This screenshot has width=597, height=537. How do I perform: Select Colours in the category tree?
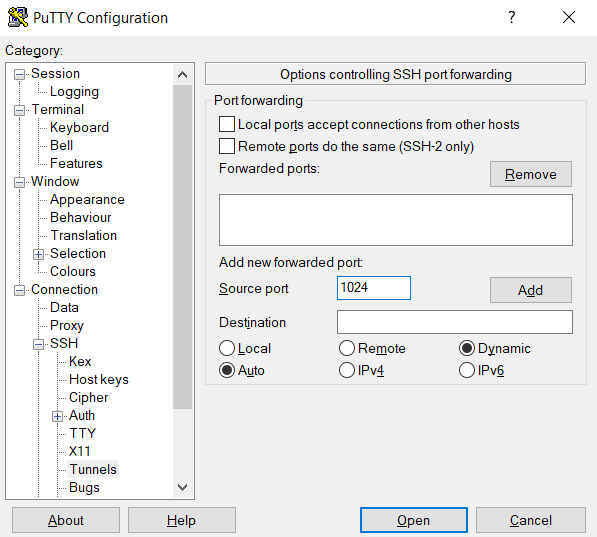coord(73,271)
